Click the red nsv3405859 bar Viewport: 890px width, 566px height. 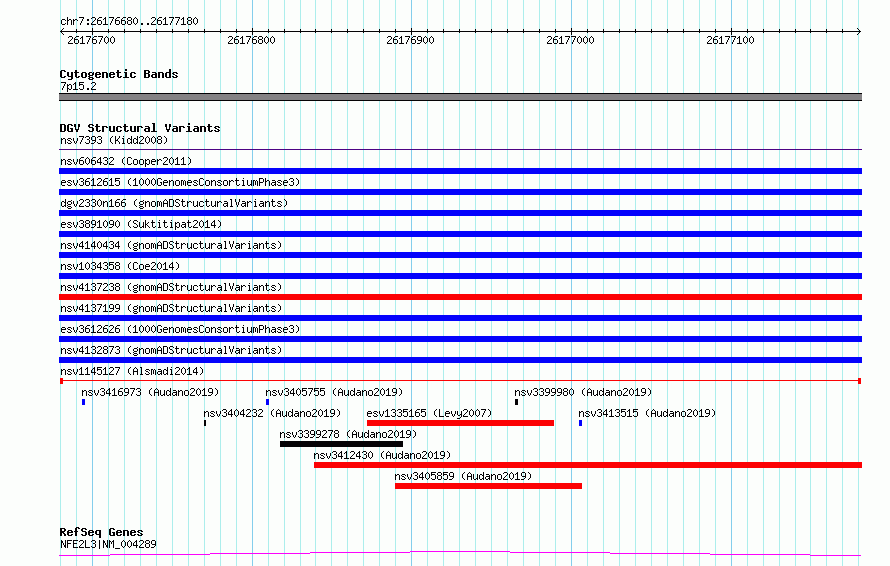coord(489,486)
